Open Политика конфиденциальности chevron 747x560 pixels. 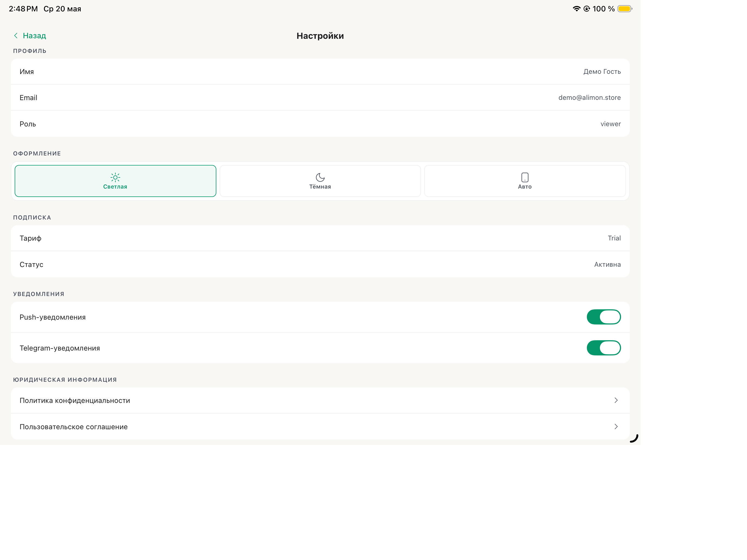click(616, 400)
